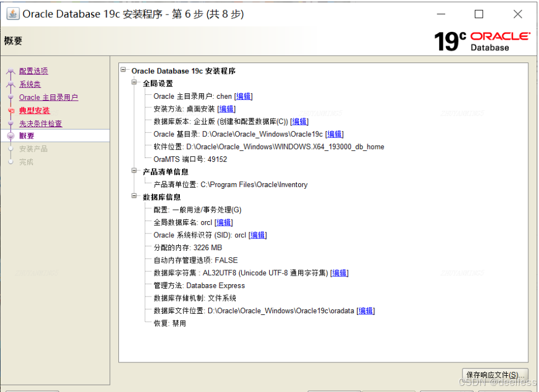Click the 概要 step bullet icon
Screen dimensions: 539x392
[x=11, y=136]
